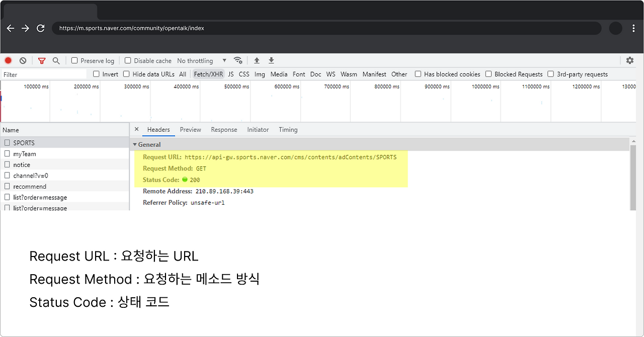Go back with the browser back arrow

pyautogui.click(x=10, y=28)
